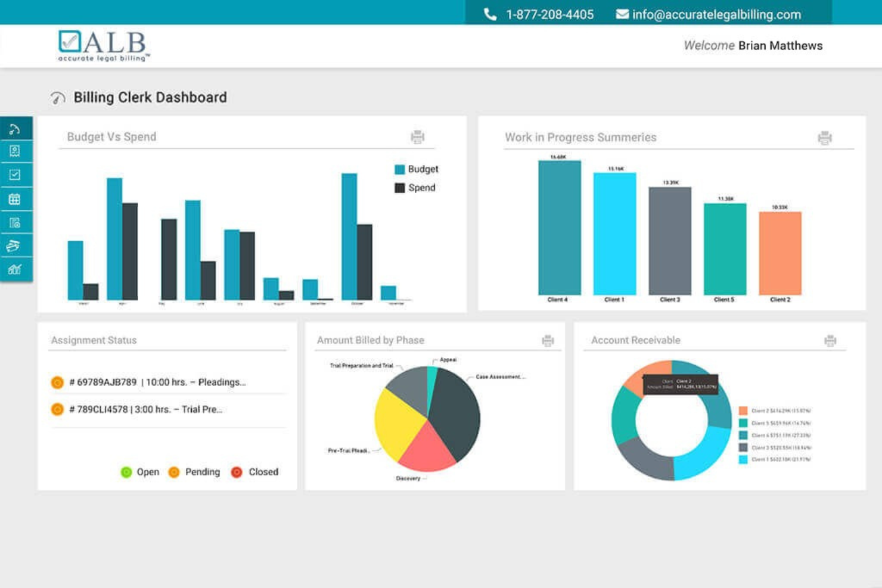Click the Client 5 green bar
Screen dimensions: 882x588
pyautogui.click(x=725, y=249)
